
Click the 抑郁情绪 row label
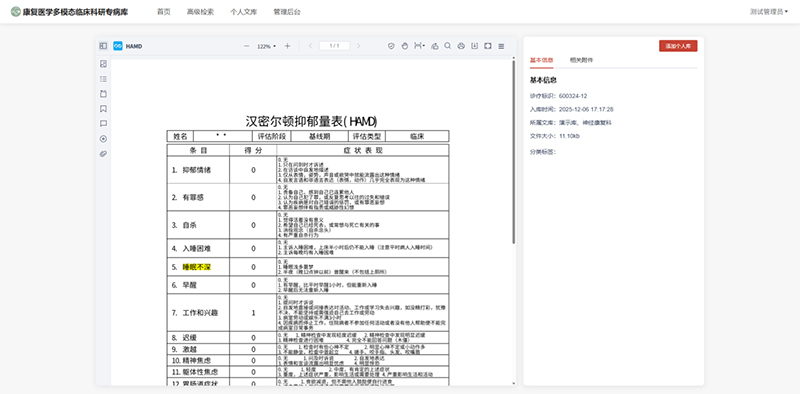point(196,170)
